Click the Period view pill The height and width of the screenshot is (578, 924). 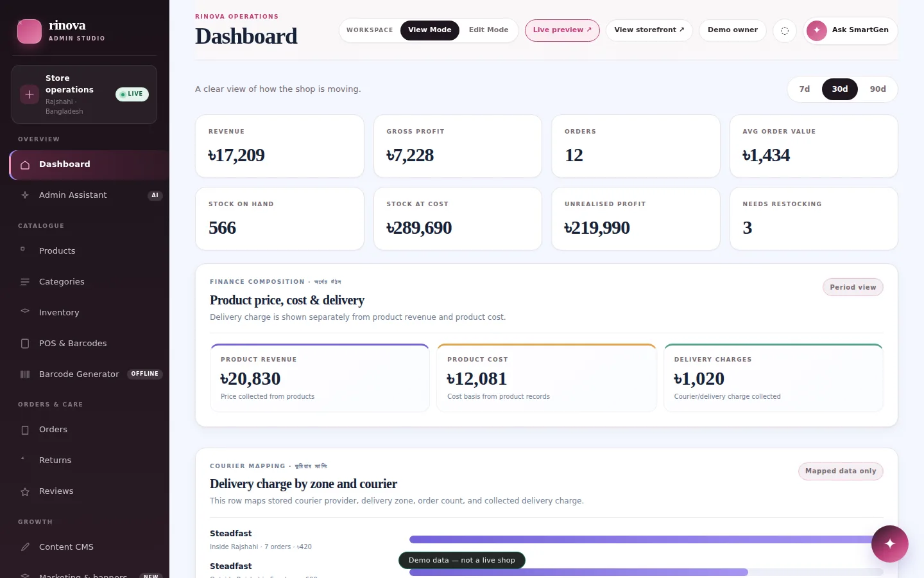coord(853,288)
